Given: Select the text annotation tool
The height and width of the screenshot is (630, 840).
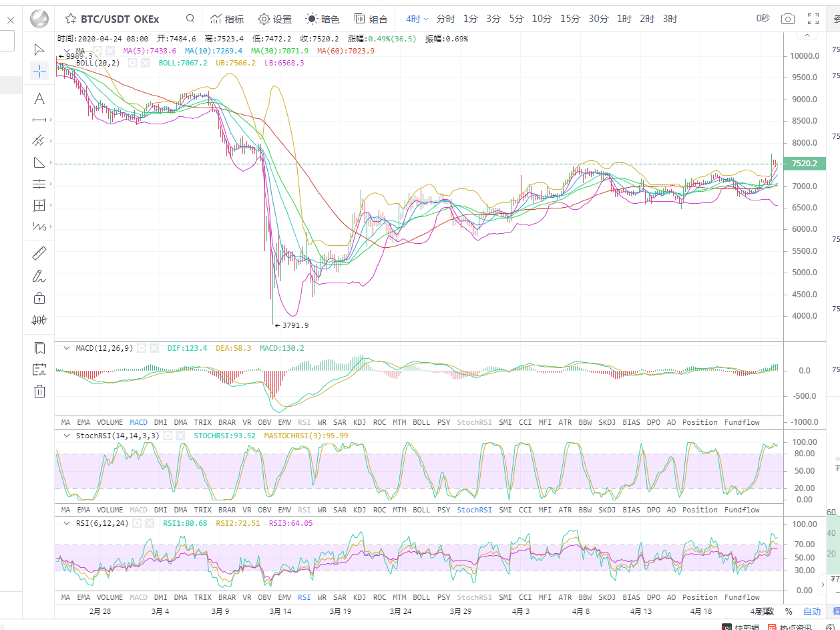Looking at the screenshot, I should coord(39,99).
